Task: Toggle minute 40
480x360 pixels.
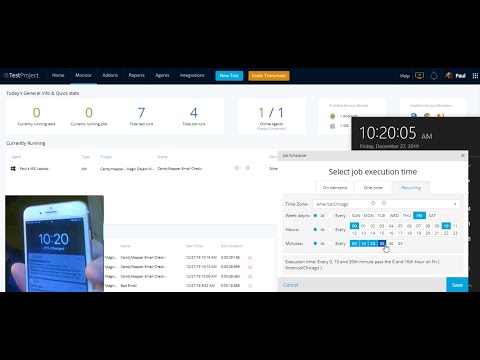Action: coord(391,243)
